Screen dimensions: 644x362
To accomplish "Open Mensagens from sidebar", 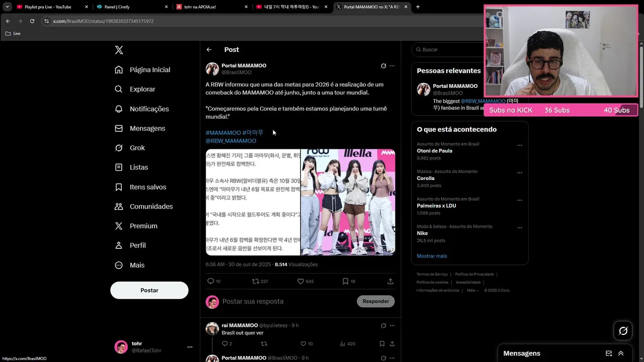I will [x=140, y=128].
